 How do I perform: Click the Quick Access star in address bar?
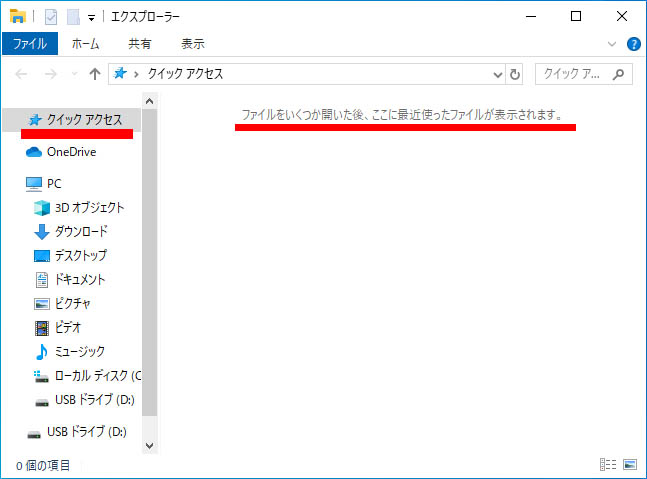click(120, 73)
